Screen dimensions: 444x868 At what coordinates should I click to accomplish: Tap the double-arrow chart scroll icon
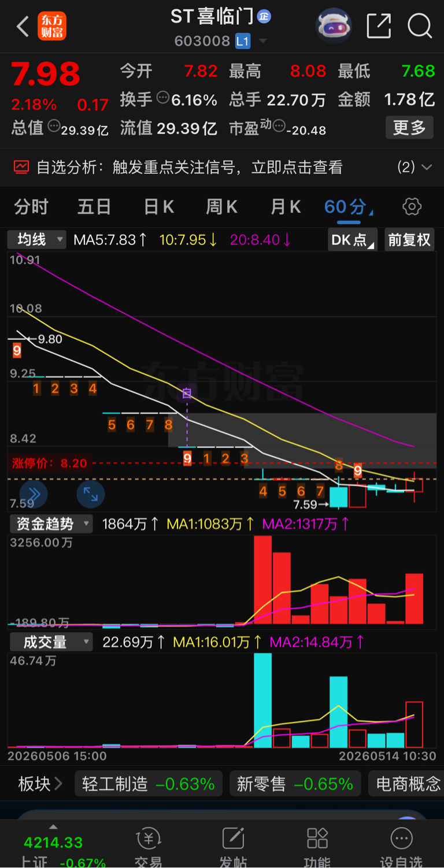[34, 494]
